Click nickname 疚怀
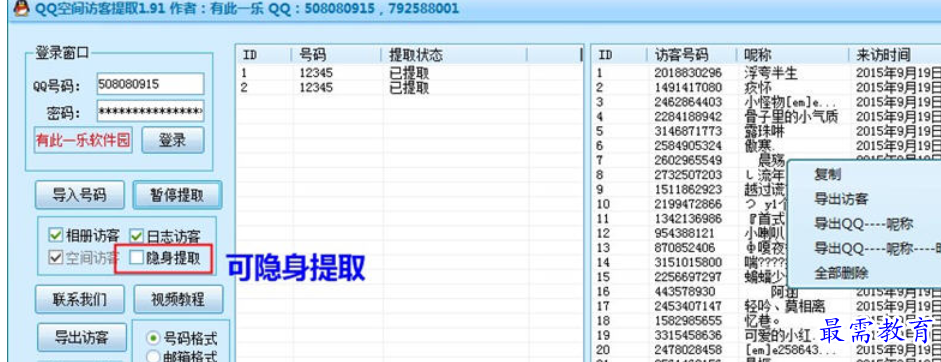 (x=757, y=88)
